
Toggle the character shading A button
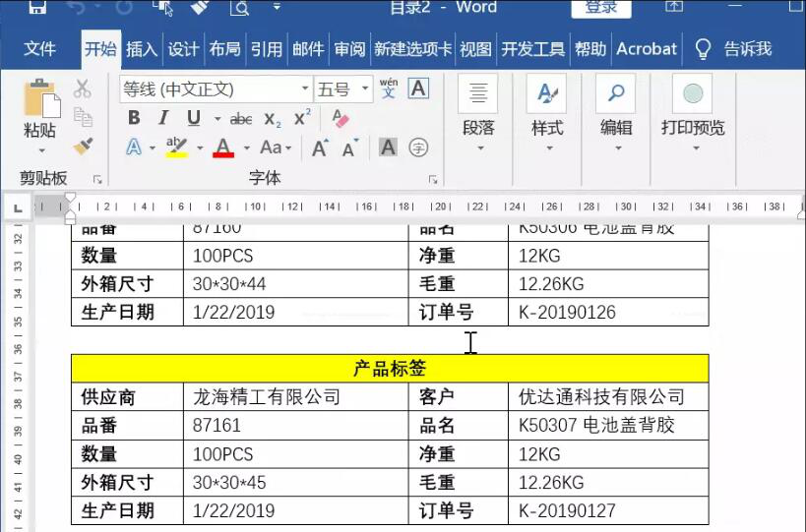point(388,148)
